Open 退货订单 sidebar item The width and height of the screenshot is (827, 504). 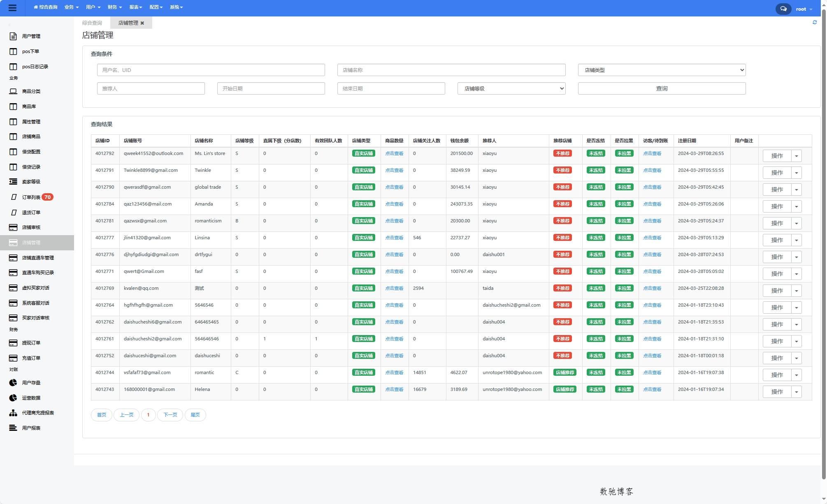[x=31, y=213]
